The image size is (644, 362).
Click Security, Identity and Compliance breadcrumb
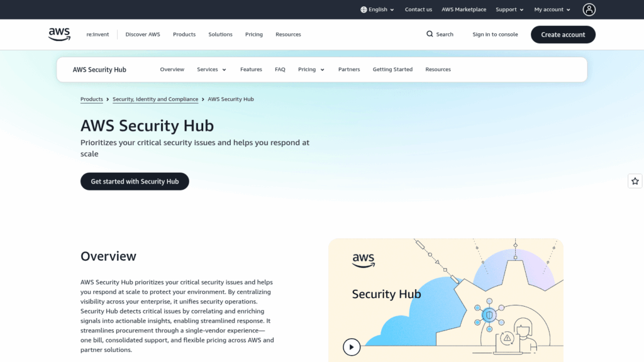pos(155,99)
